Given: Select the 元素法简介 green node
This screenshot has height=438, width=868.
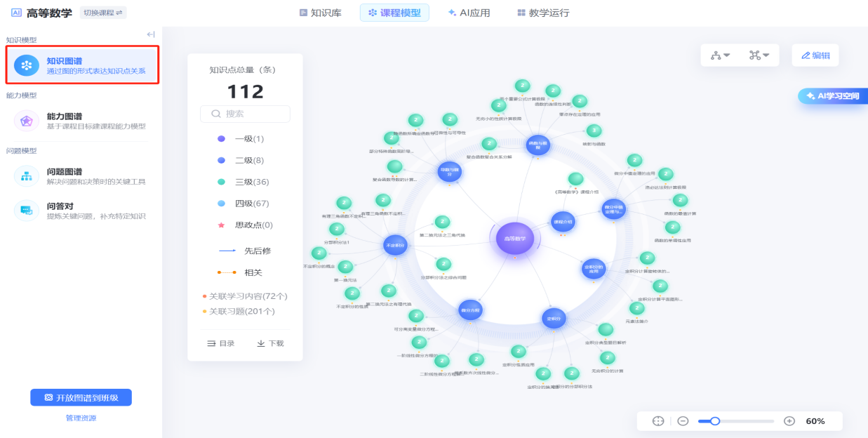Looking at the screenshot, I should pos(637,308).
